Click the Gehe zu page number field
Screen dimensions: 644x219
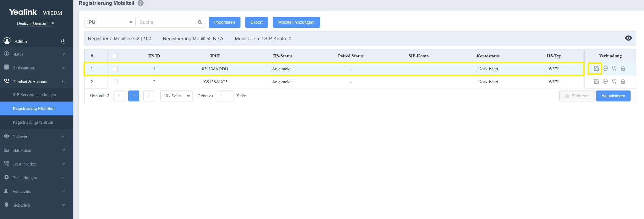click(225, 96)
